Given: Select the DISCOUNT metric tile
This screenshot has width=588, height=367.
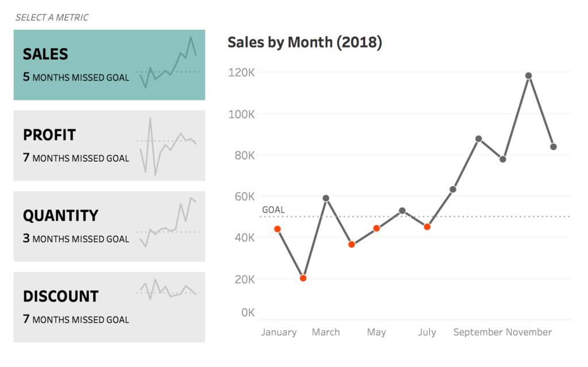Looking at the screenshot, I should [109, 307].
